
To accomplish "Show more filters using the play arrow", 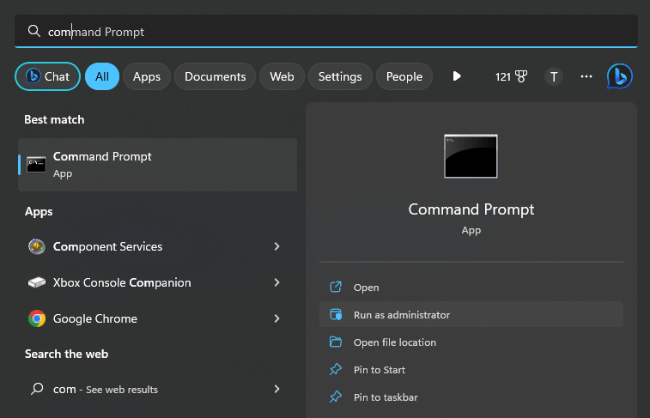I will coord(456,77).
